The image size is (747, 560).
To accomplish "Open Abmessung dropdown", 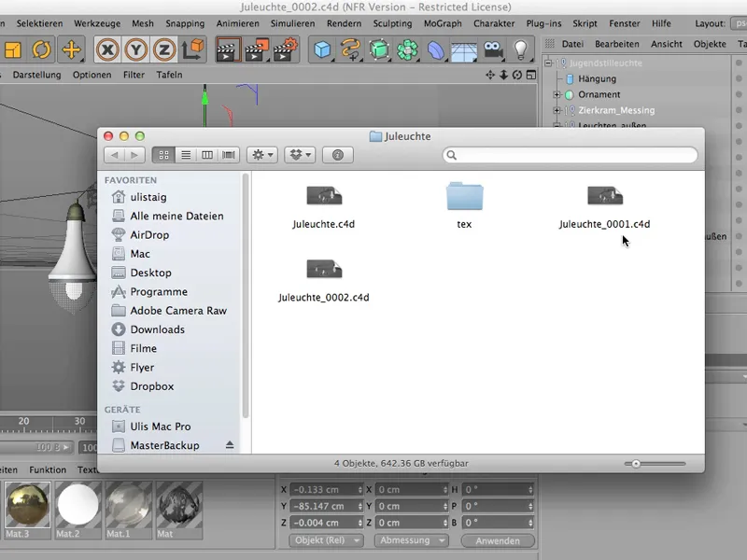I will pos(411,540).
